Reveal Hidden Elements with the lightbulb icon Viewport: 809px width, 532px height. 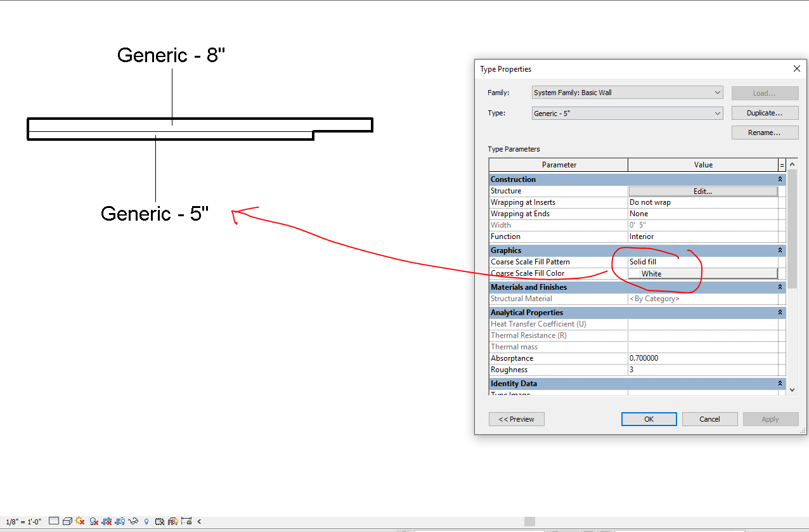point(146,521)
